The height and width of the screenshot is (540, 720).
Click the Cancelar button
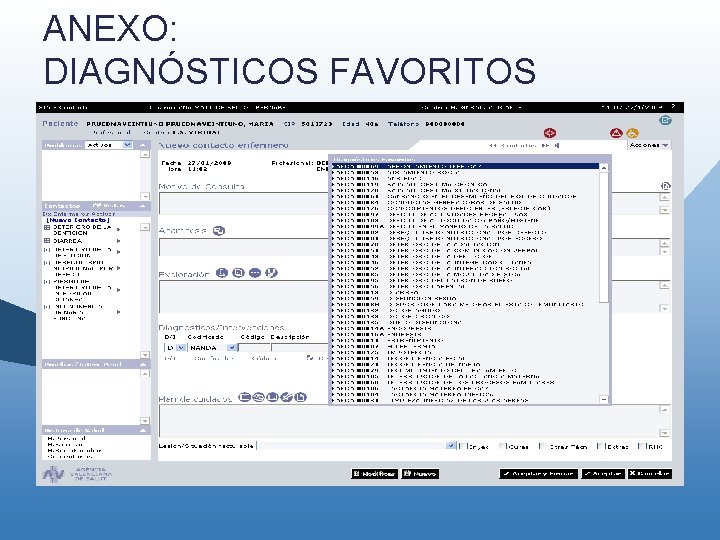(x=649, y=473)
